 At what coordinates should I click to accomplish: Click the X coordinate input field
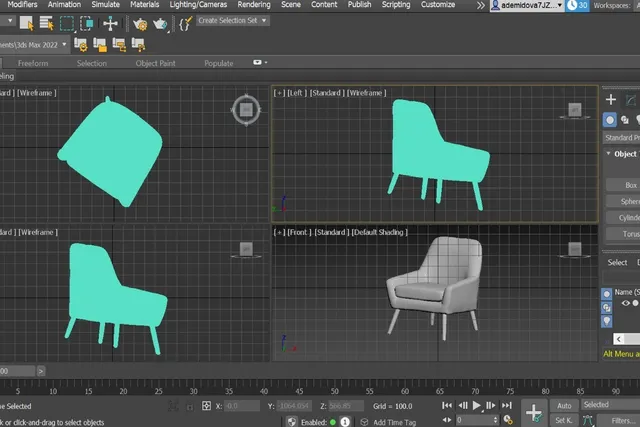pos(242,406)
